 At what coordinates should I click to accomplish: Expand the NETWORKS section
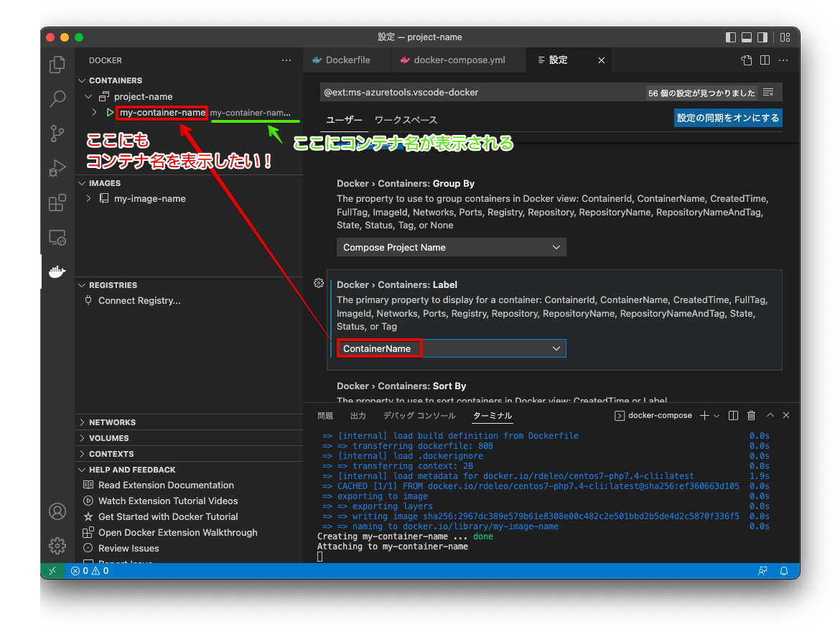(x=82, y=422)
